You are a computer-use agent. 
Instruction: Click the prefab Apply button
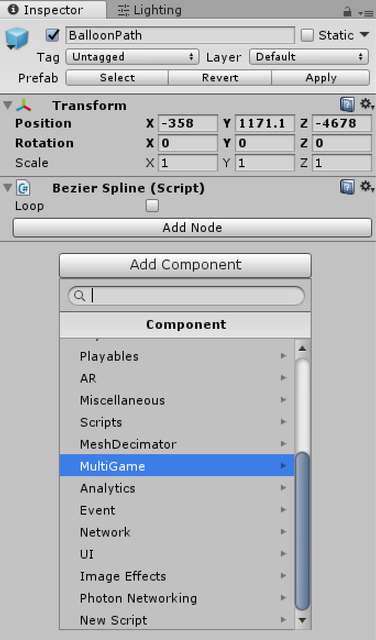(321, 78)
